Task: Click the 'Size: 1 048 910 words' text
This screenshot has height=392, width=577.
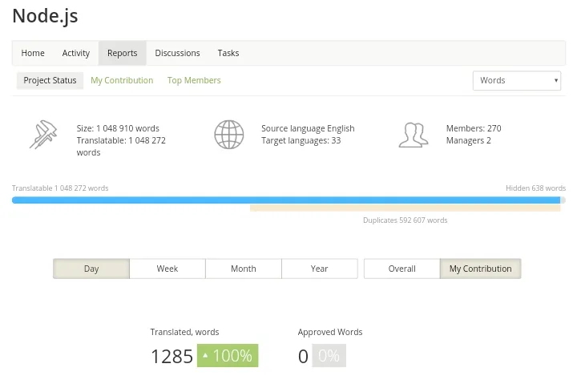Action: point(118,128)
